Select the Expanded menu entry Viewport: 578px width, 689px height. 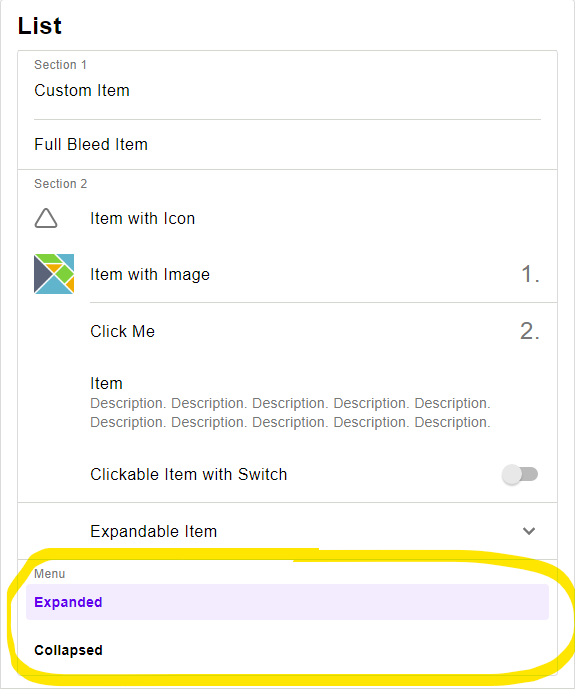(287, 602)
